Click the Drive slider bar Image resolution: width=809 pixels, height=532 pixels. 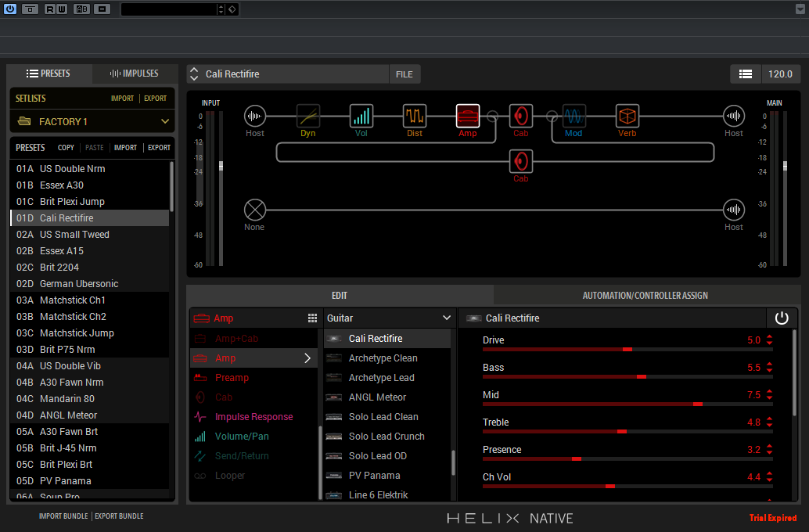click(x=627, y=350)
